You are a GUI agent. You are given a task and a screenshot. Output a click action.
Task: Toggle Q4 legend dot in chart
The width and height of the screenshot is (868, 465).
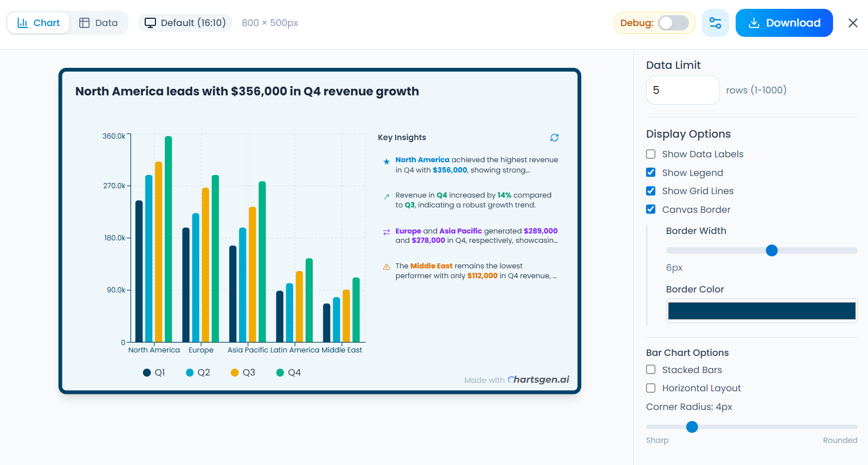280,373
